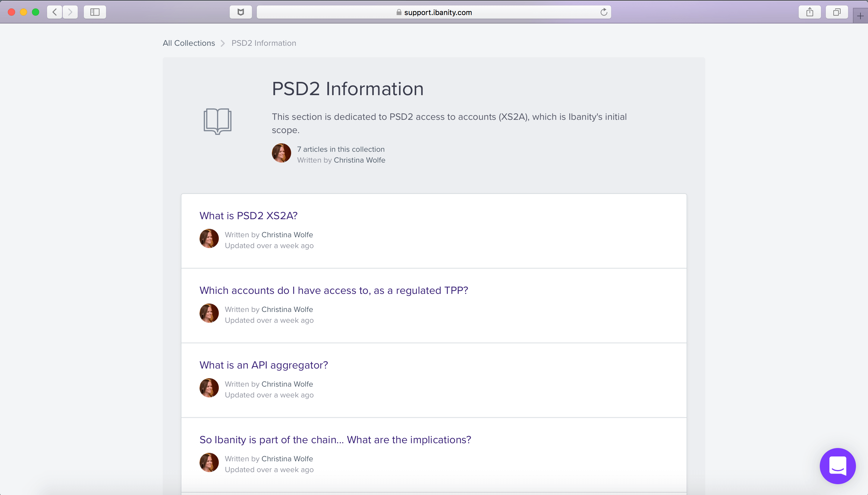The height and width of the screenshot is (495, 868).
Task: Open the share sheet icon
Action: 810,12
